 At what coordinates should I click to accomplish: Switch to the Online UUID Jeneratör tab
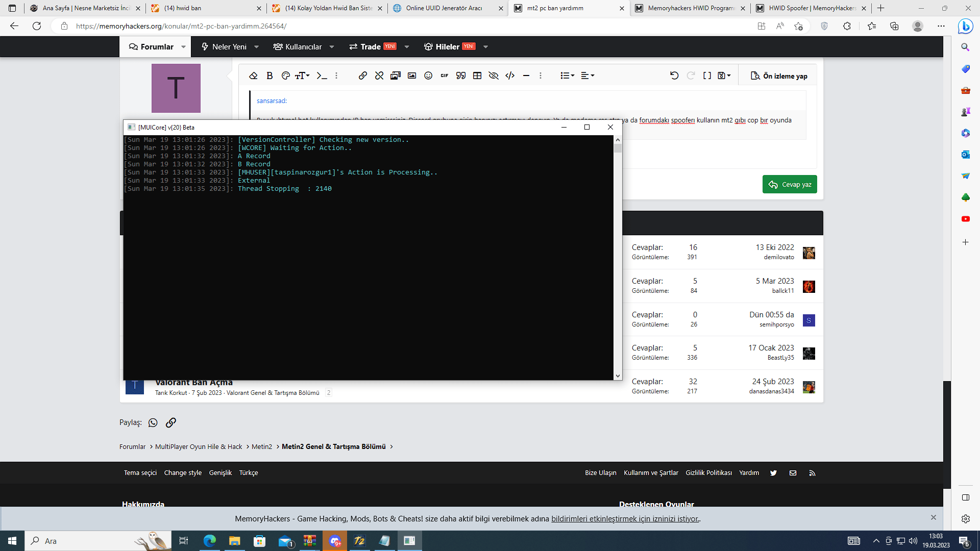(x=447, y=8)
